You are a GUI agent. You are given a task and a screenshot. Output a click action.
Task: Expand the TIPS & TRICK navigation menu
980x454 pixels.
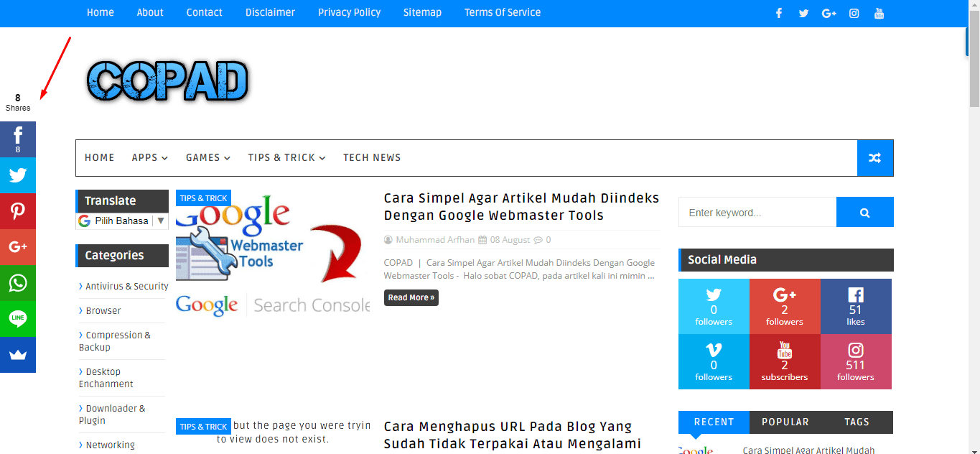point(286,158)
